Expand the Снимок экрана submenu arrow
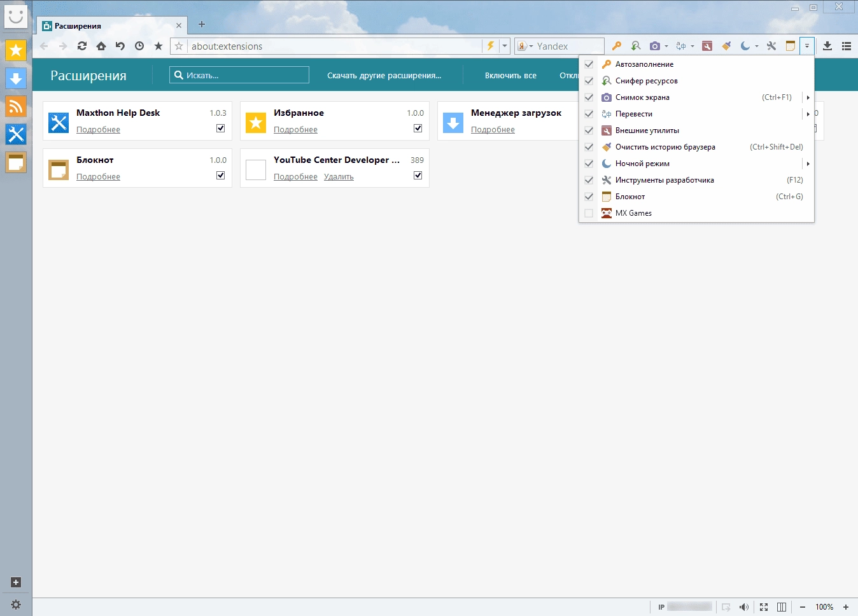This screenshot has width=858, height=616. point(808,97)
